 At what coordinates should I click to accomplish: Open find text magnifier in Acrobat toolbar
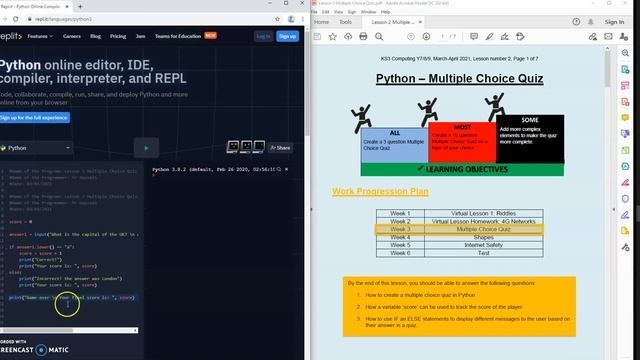(379, 37)
